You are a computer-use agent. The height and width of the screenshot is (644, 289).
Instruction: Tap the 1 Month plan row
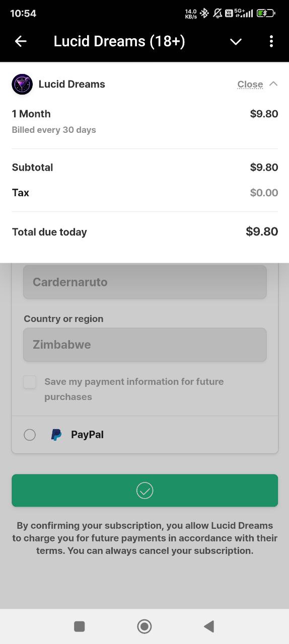click(x=145, y=121)
